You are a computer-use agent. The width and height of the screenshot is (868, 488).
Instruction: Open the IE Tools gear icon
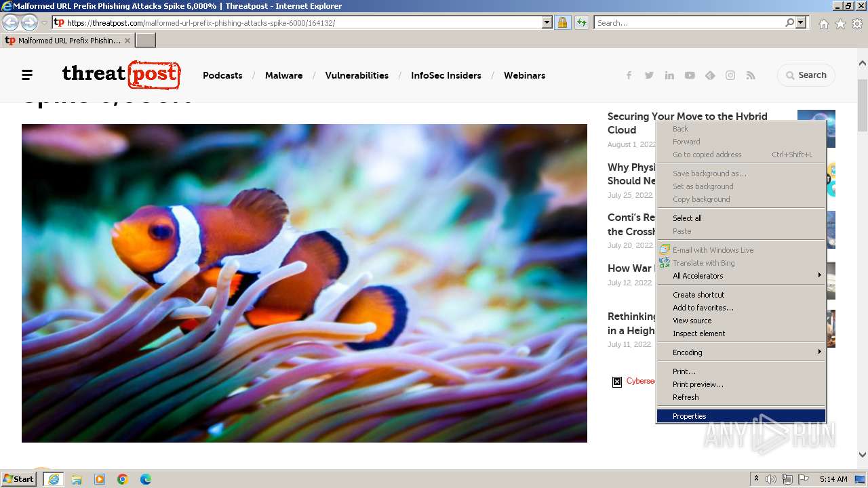click(x=857, y=23)
